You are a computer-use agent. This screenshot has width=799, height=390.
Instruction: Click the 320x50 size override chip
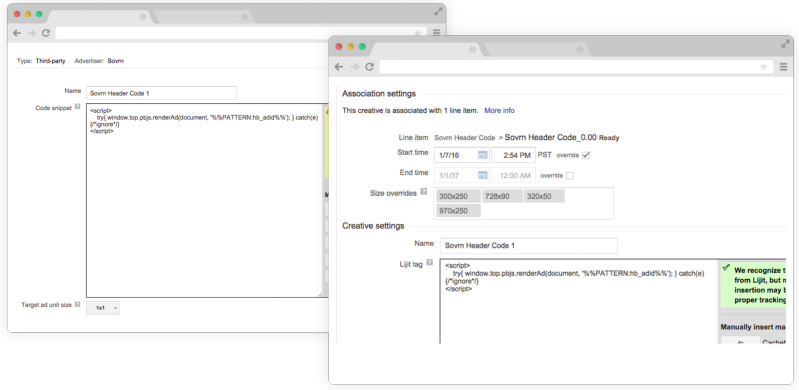[544, 196]
